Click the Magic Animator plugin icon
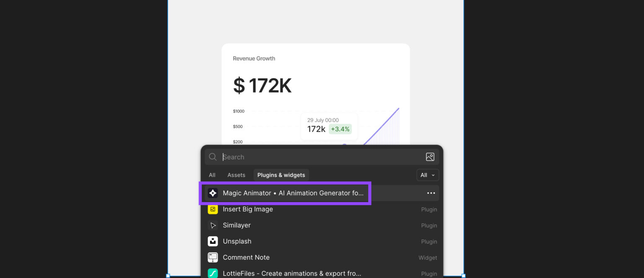Image resolution: width=644 pixels, height=278 pixels. [x=213, y=193]
